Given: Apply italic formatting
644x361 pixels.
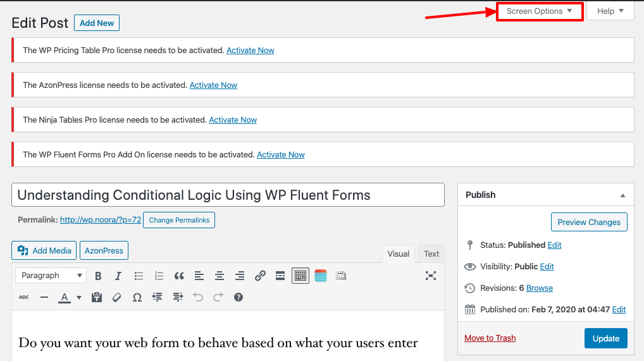Looking at the screenshot, I should click(118, 276).
